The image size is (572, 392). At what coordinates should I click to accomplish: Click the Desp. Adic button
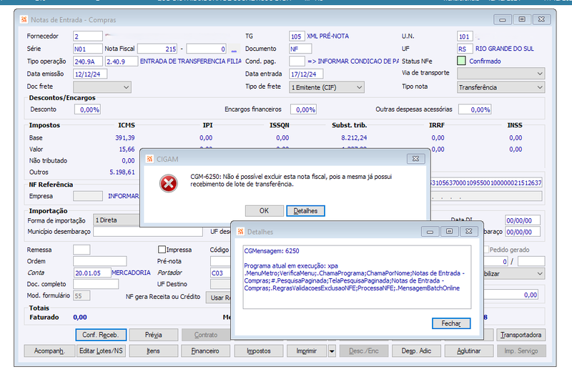(416, 351)
